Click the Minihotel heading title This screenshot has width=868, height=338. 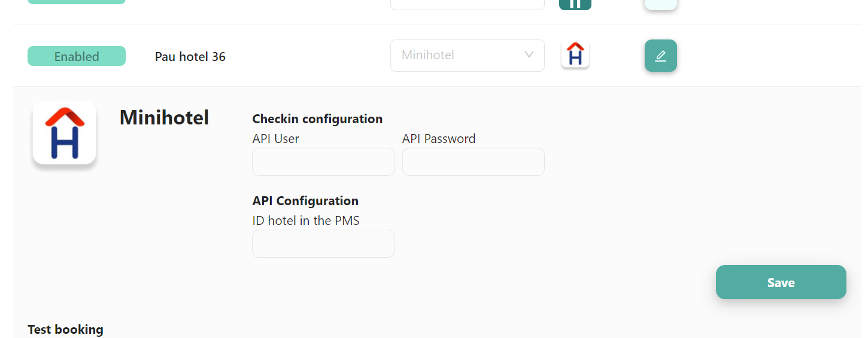[x=164, y=118]
